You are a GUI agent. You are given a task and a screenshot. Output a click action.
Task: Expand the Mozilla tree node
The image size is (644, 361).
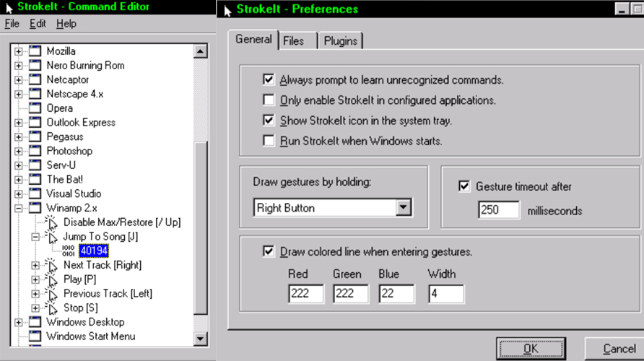coord(19,51)
